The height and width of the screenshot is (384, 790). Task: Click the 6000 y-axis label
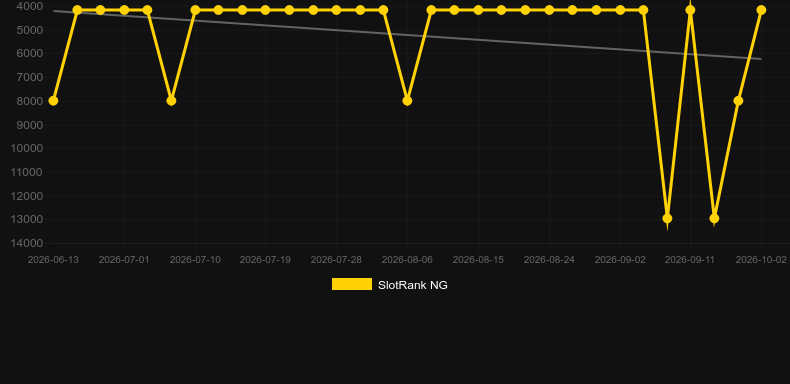pos(30,53)
